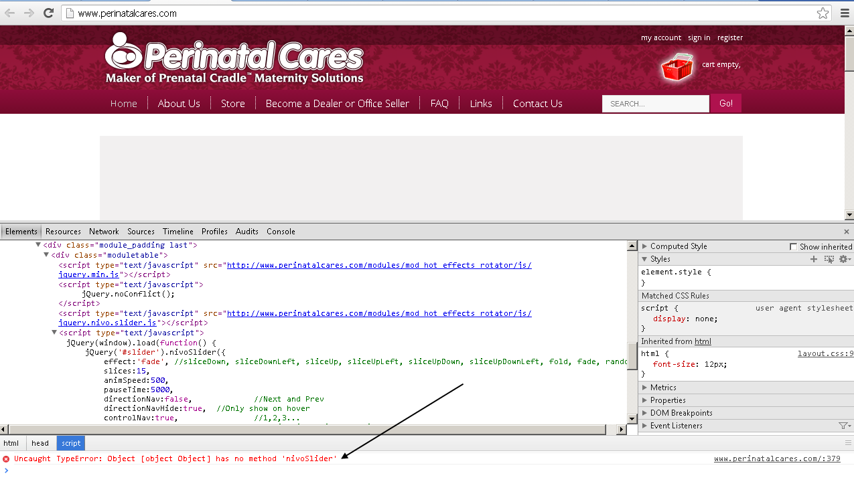
Task: Open the About Us page
Action: coord(179,104)
